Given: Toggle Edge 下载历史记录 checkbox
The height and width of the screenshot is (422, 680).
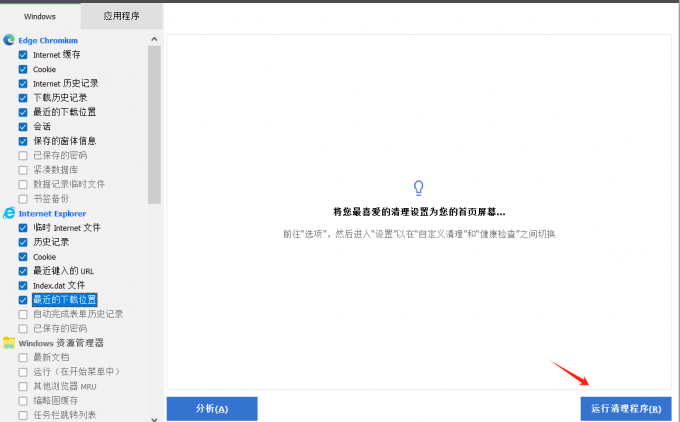Looking at the screenshot, I should (x=23, y=98).
